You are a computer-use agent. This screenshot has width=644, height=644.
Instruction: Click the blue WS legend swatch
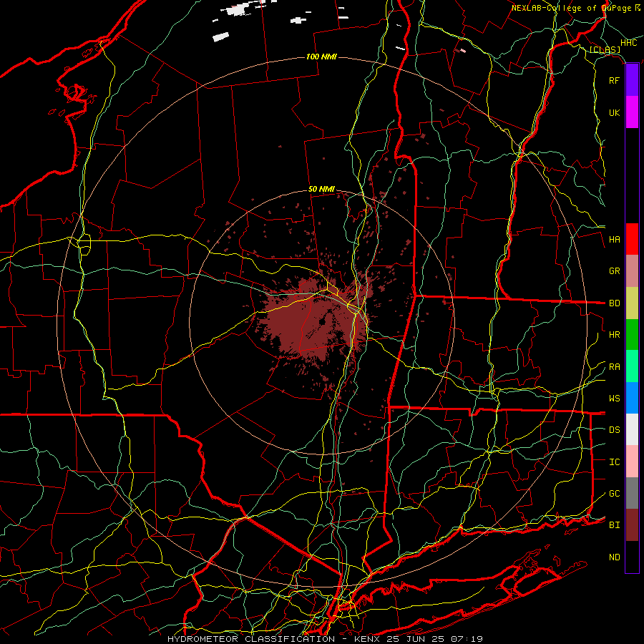pos(632,398)
